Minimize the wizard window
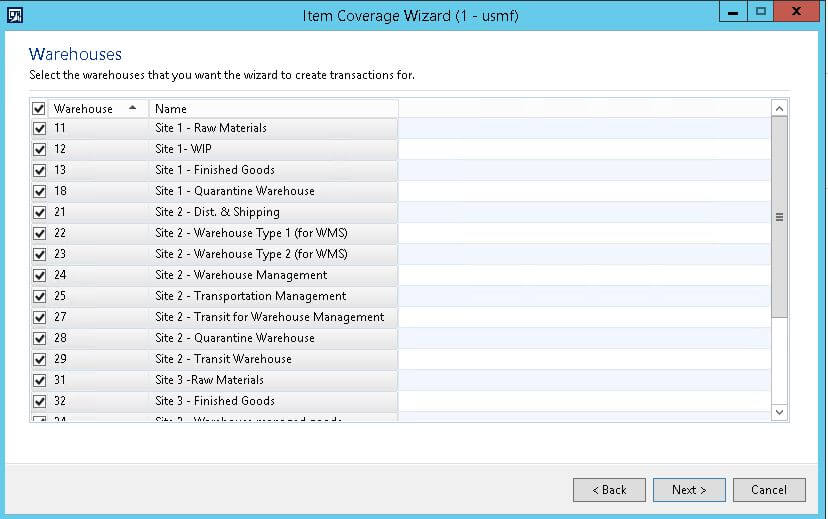This screenshot has height=519, width=828. point(733,11)
